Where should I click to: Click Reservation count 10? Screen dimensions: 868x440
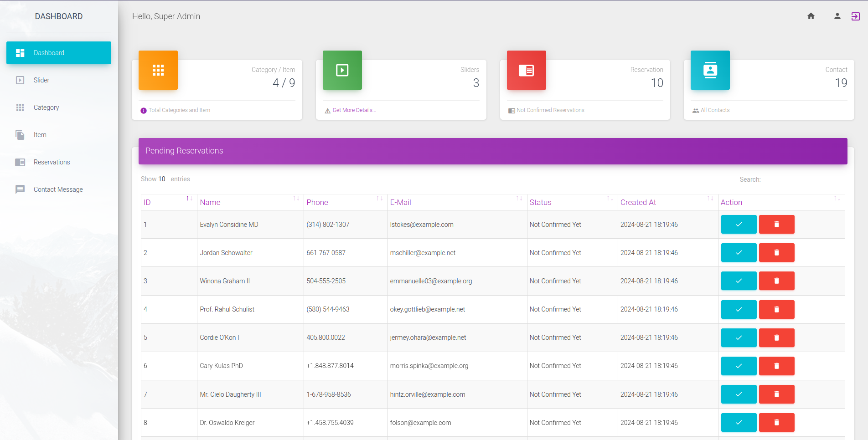[x=657, y=83]
